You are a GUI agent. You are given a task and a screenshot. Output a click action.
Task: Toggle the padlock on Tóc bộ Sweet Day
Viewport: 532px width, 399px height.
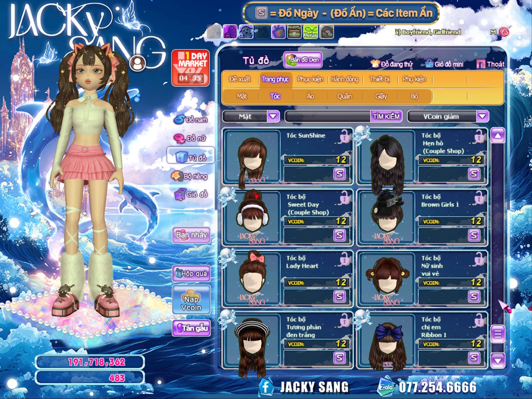[345, 197]
